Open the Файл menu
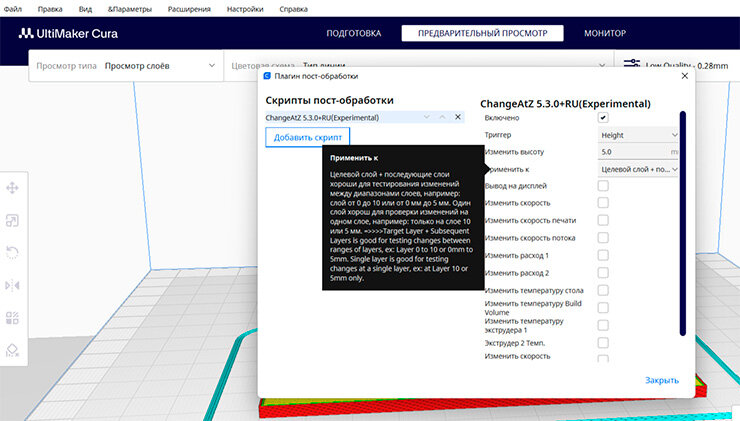 13,9
